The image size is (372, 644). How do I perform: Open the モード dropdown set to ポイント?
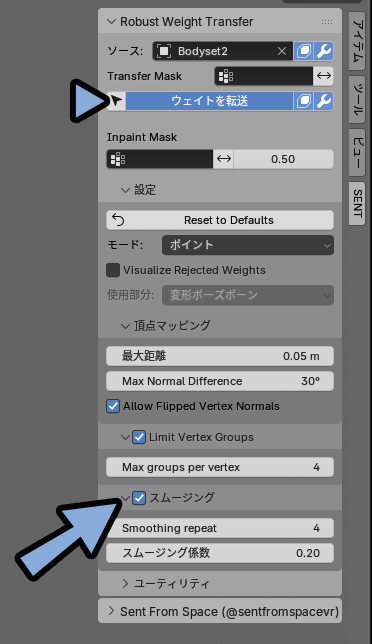[x=248, y=245]
